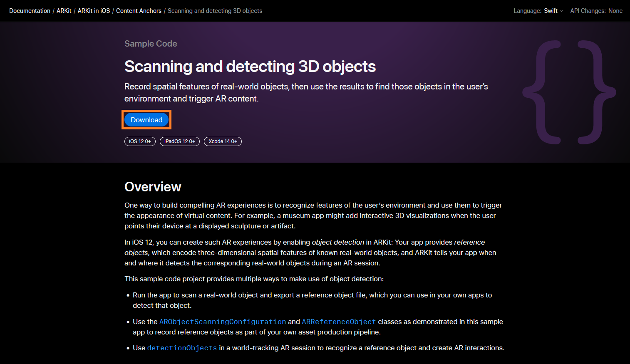
Task: Click the paragraph beginning 'In iOS 12'
Action: (x=310, y=253)
